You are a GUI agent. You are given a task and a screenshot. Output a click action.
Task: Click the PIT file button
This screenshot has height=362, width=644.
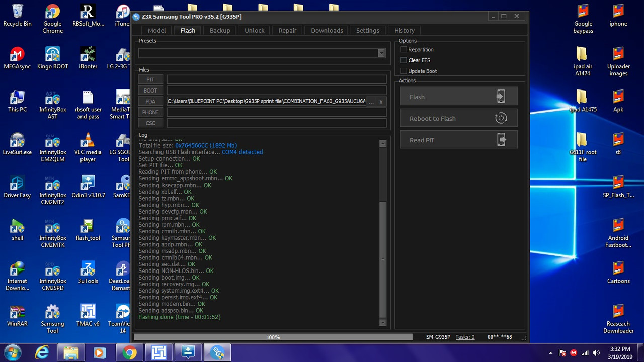[x=150, y=79]
